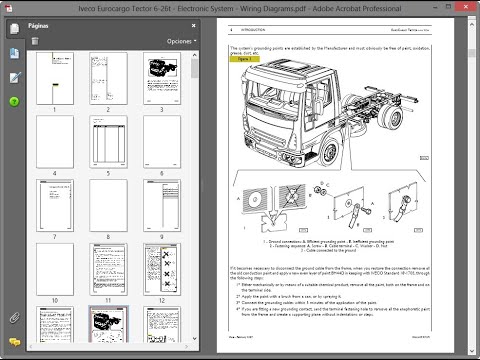Open the Pages panel icon
The width and height of the screenshot is (480, 360).
[x=14, y=29]
